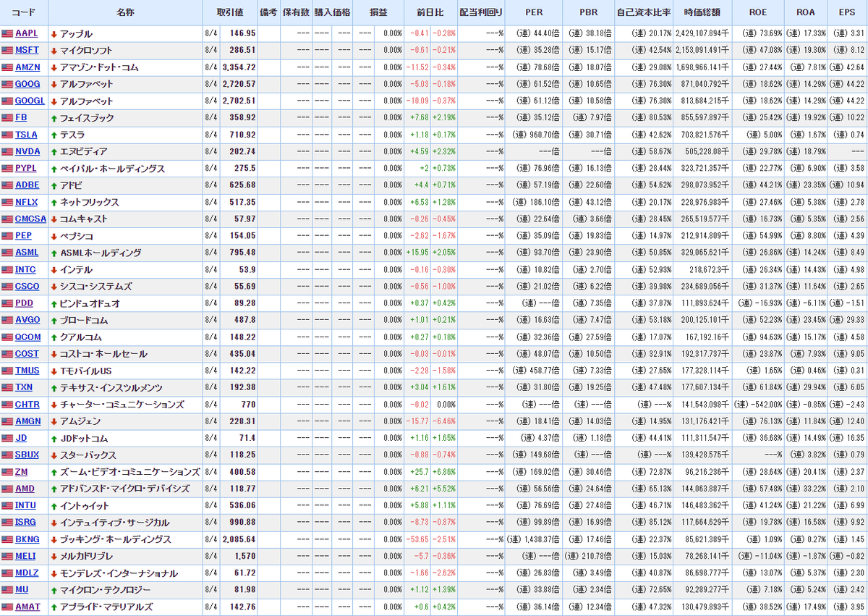Viewport: 868px width, 616px height.
Task: Click the green up arrow next to ズーム・ビデオ・コミュニケーションズ
Action: point(54,472)
